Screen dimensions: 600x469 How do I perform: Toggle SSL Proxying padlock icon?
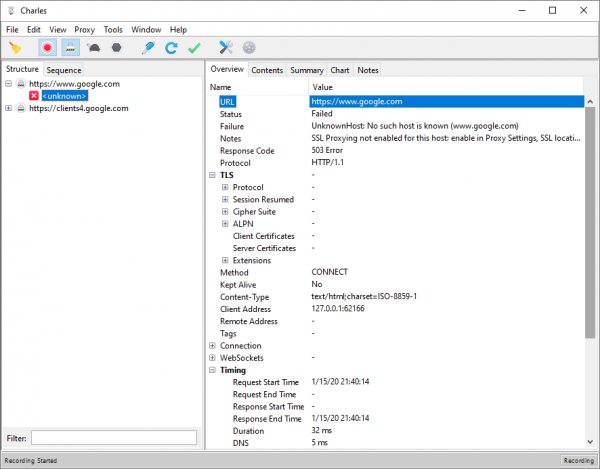coord(70,48)
